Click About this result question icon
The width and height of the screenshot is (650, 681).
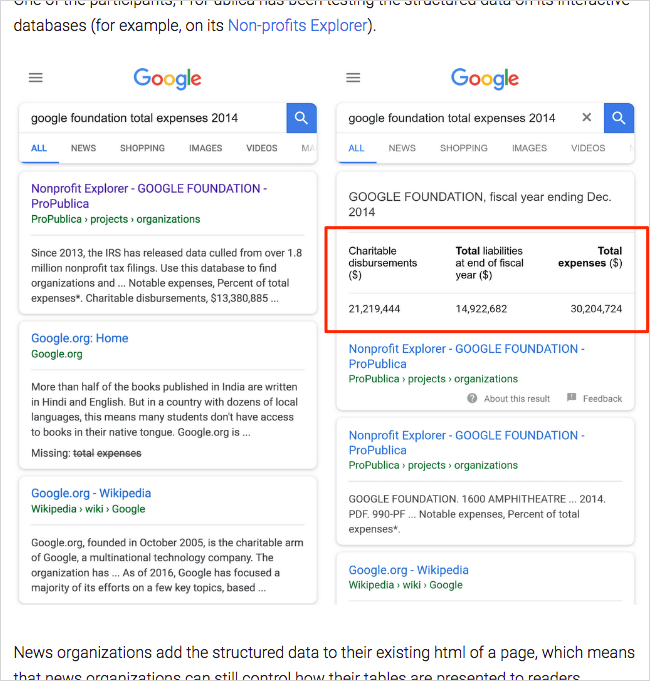point(472,398)
